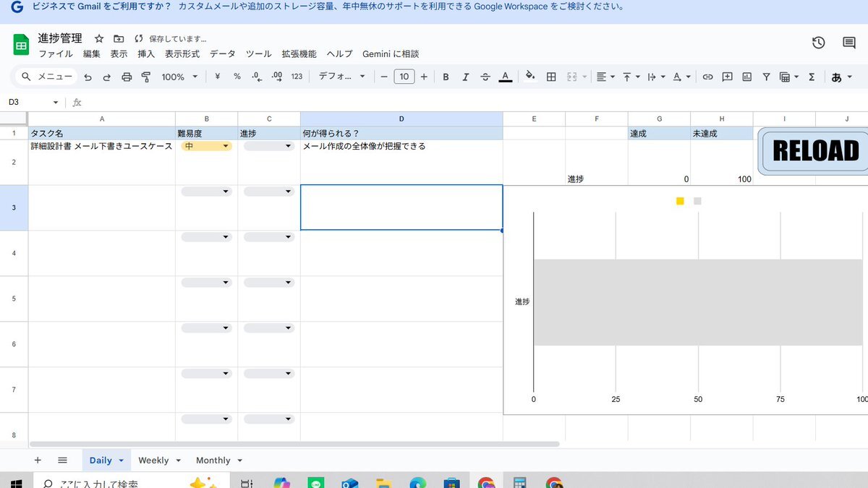Open the 難易度 dropdown showing 中

coord(207,146)
